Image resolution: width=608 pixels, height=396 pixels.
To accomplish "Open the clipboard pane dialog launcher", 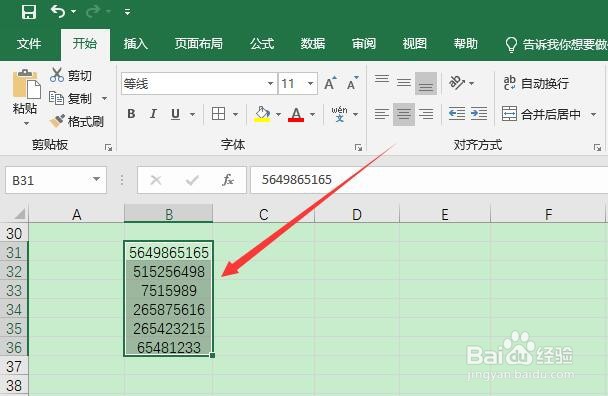I will 108,147.
